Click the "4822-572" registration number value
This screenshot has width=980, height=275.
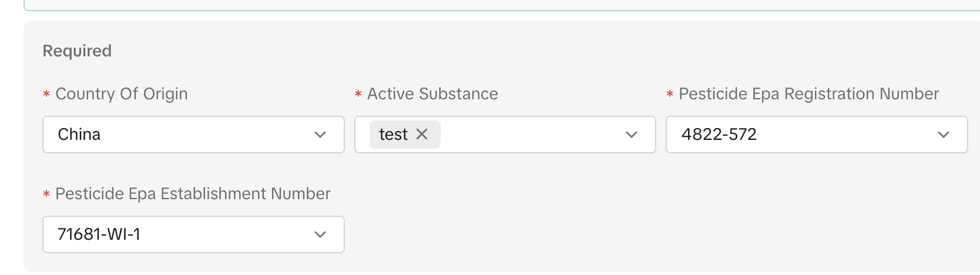tap(719, 135)
